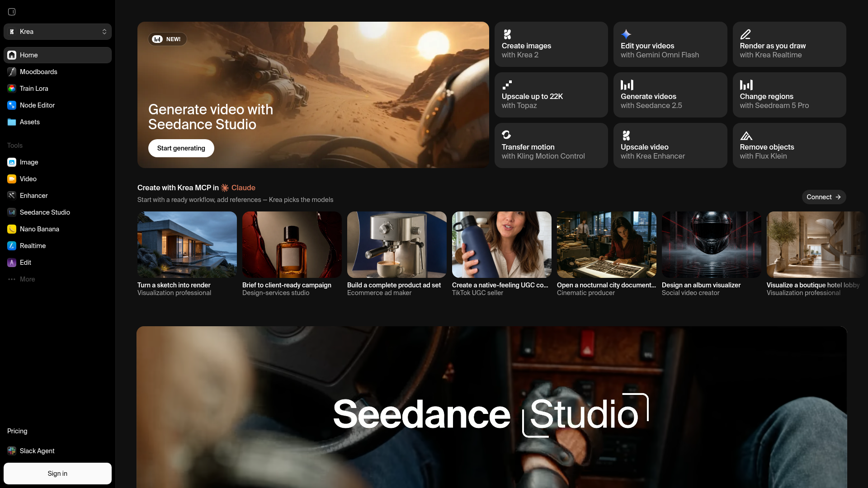Click 'Brief to client-ready campaign' title
This screenshot has height=488, width=868.
click(287, 285)
